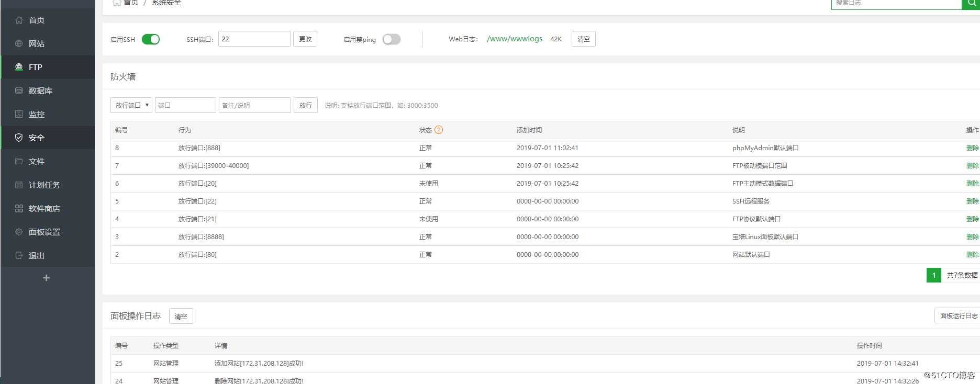Delete the FTP被动模端口范围 rule
Screen dimensions: 980x384
click(x=972, y=165)
